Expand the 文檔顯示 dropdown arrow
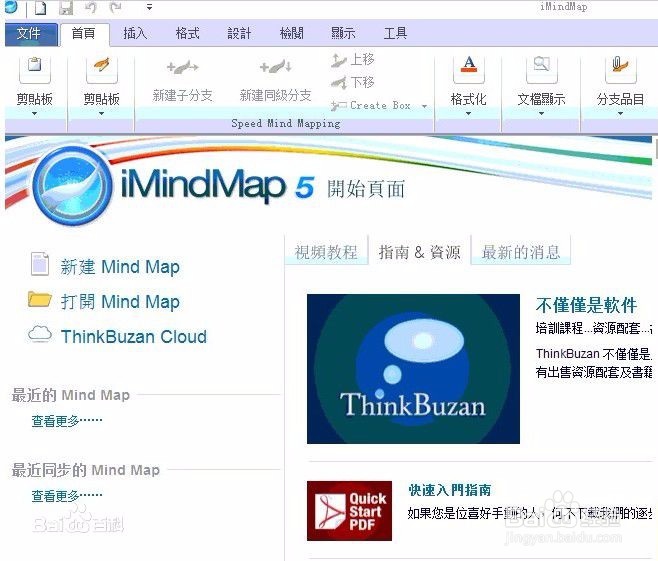The height and width of the screenshot is (561, 658). [x=541, y=113]
